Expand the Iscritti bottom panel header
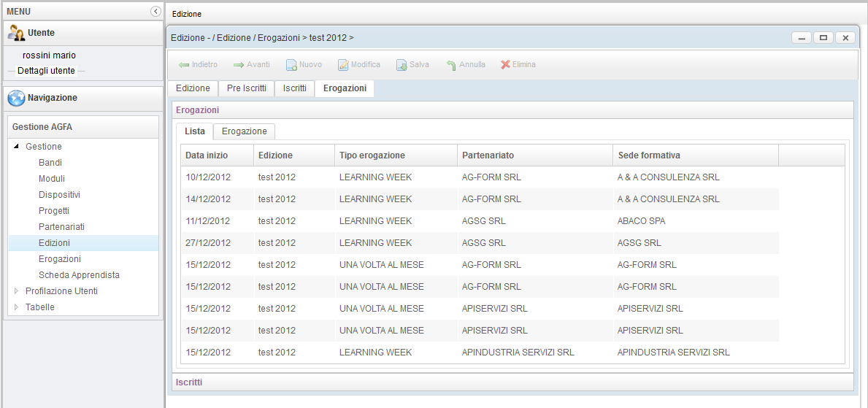The height and width of the screenshot is (408, 868). (189, 382)
